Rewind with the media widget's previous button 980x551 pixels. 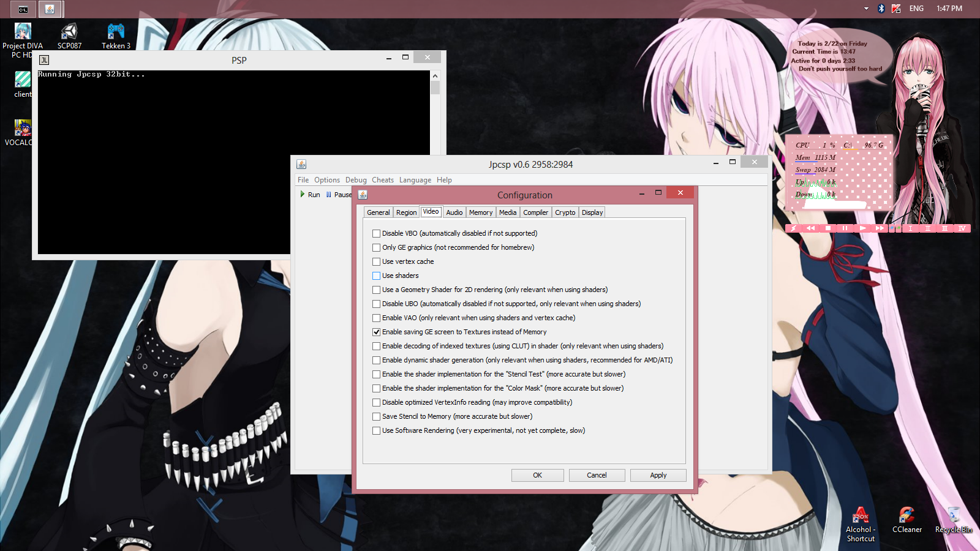[x=810, y=228]
